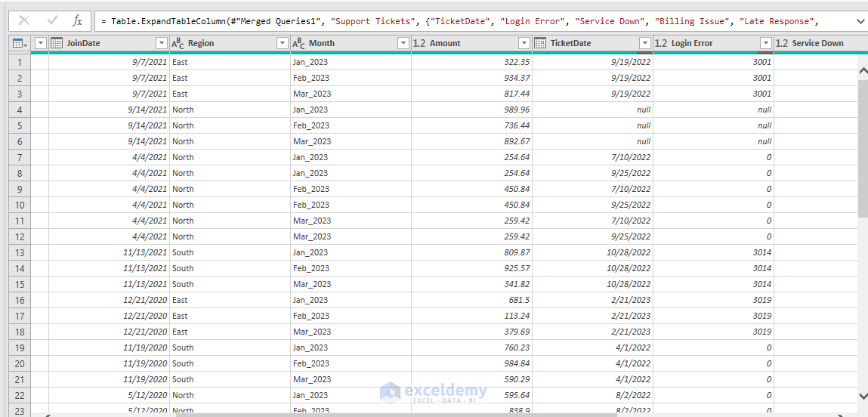Click Amount cell 925.57
The width and height of the screenshot is (868, 417).
tap(471, 268)
